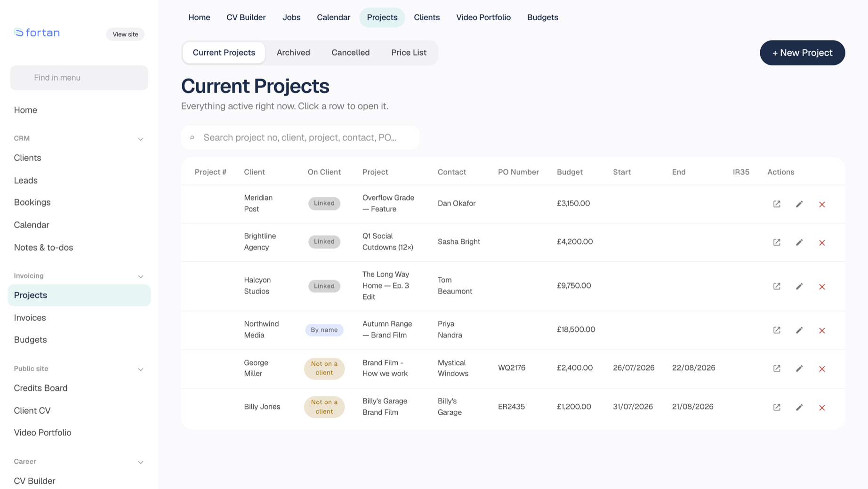Open Brightline Agency project external link
The width and height of the screenshot is (868, 489).
(x=777, y=242)
